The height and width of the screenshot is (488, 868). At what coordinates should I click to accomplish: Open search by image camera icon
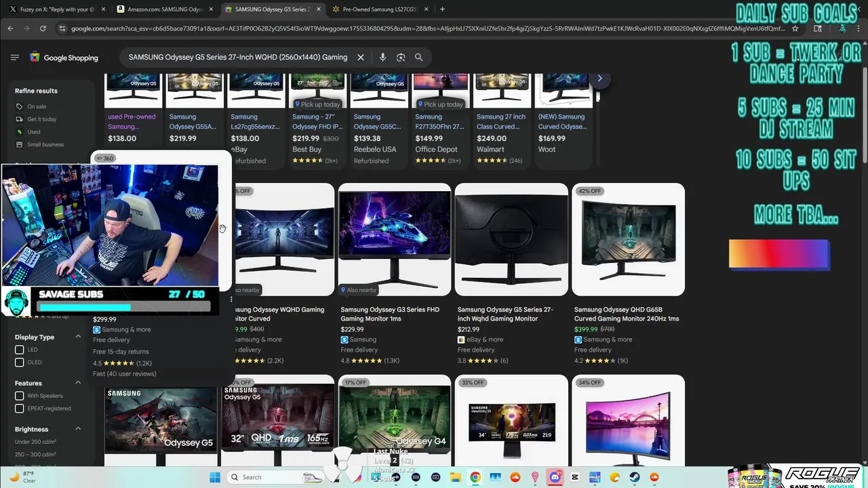coord(401,58)
